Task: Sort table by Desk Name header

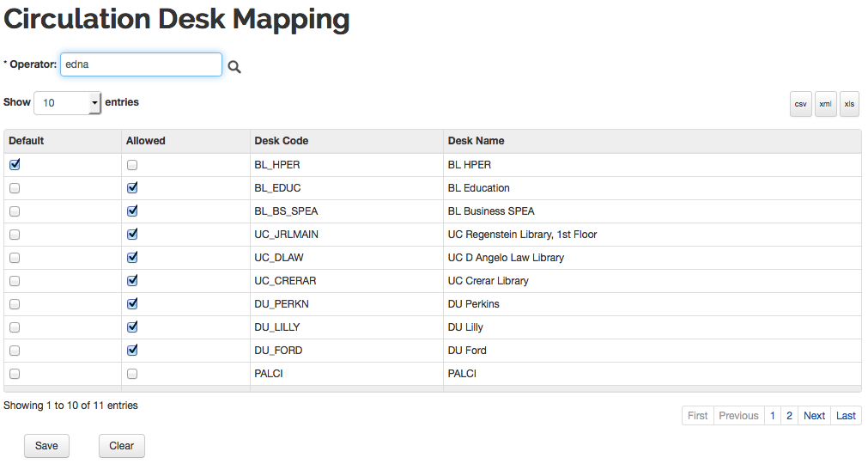Action: tap(476, 141)
